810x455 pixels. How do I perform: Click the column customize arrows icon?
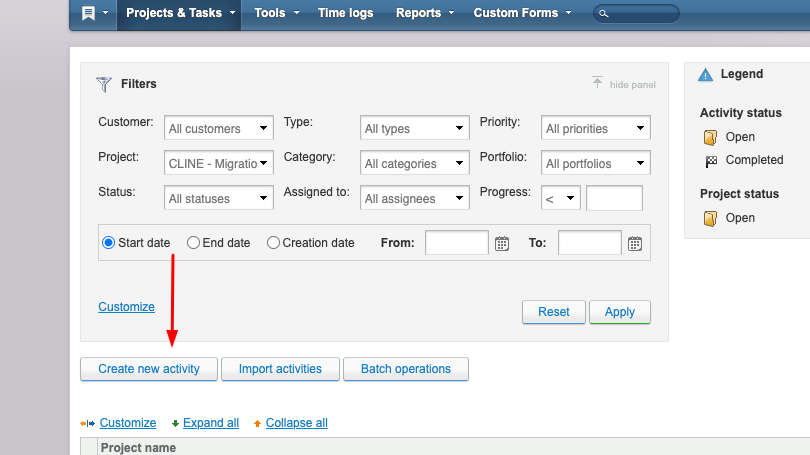point(87,423)
